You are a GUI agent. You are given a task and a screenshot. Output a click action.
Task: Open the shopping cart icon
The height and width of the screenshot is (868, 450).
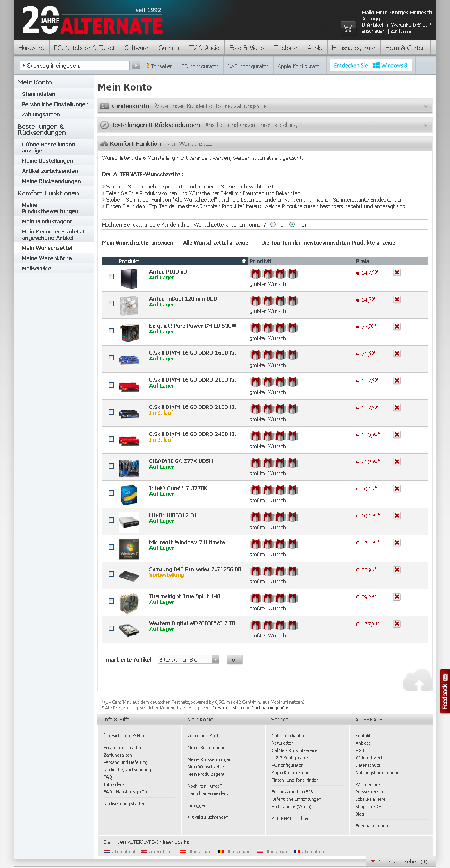pyautogui.click(x=348, y=28)
